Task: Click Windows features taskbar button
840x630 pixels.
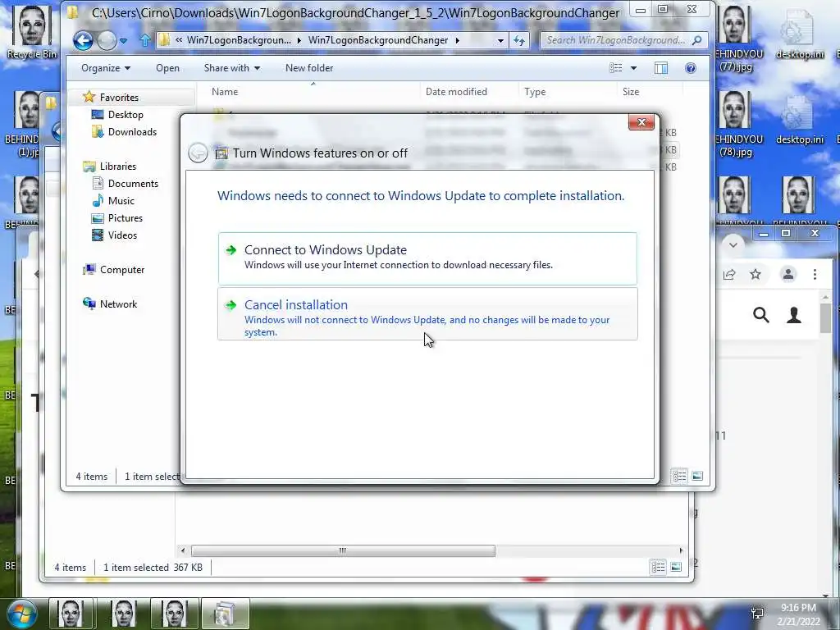Action: (x=225, y=614)
